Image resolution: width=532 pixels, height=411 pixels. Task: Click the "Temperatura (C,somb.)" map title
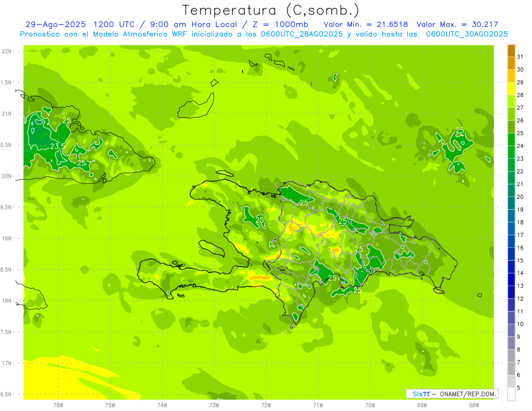pyautogui.click(x=270, y=10)
